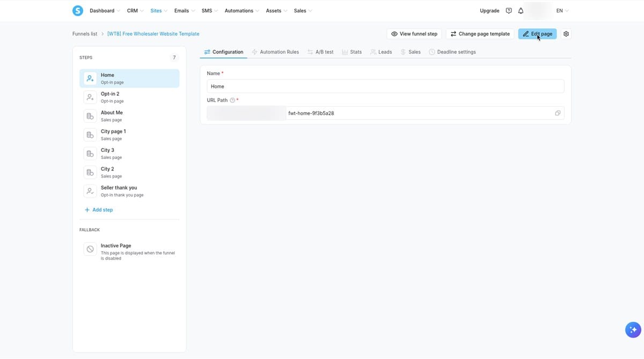Click Add step link
Image resolution: width=644 pixels, height=359 pixels.
point(99,210)
